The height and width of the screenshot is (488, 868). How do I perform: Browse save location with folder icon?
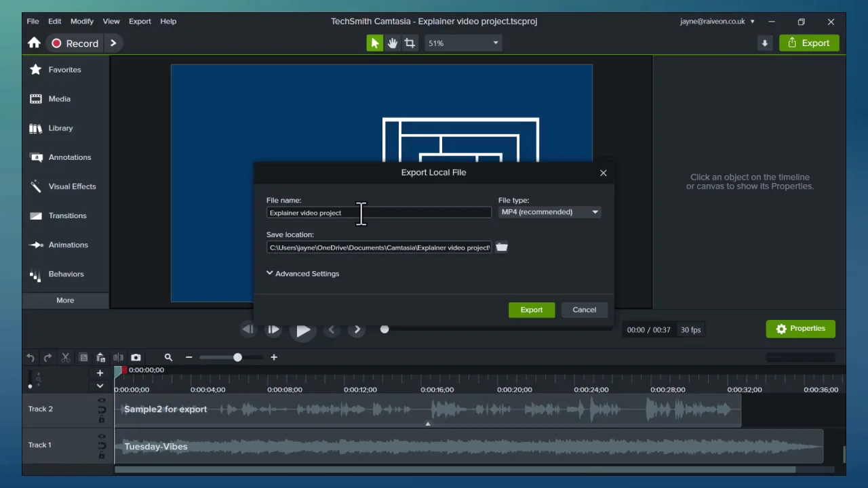tap(502, 247)
